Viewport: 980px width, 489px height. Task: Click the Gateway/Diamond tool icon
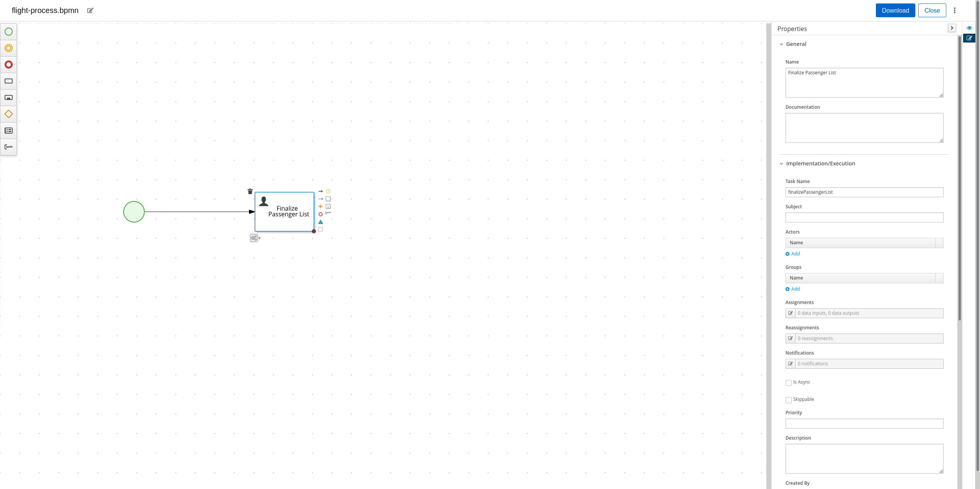8,114
